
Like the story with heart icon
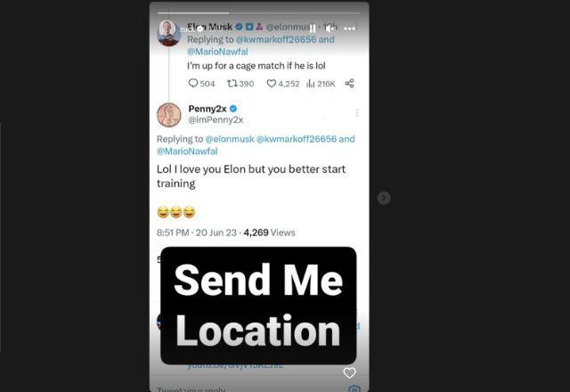click(x=349, y=372)
